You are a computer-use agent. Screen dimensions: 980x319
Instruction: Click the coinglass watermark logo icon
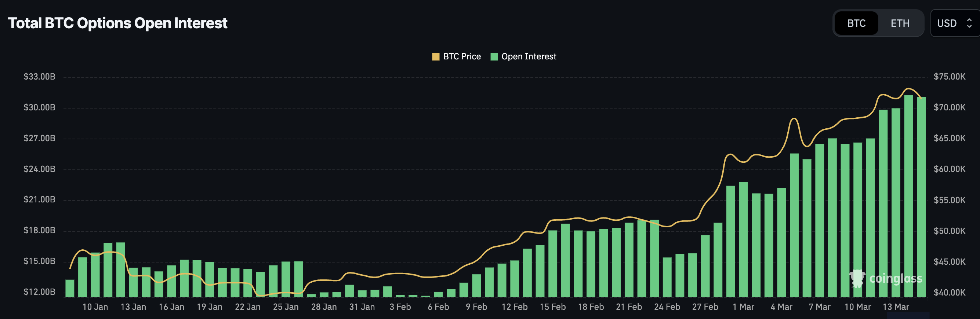click(x=857, y=278)
